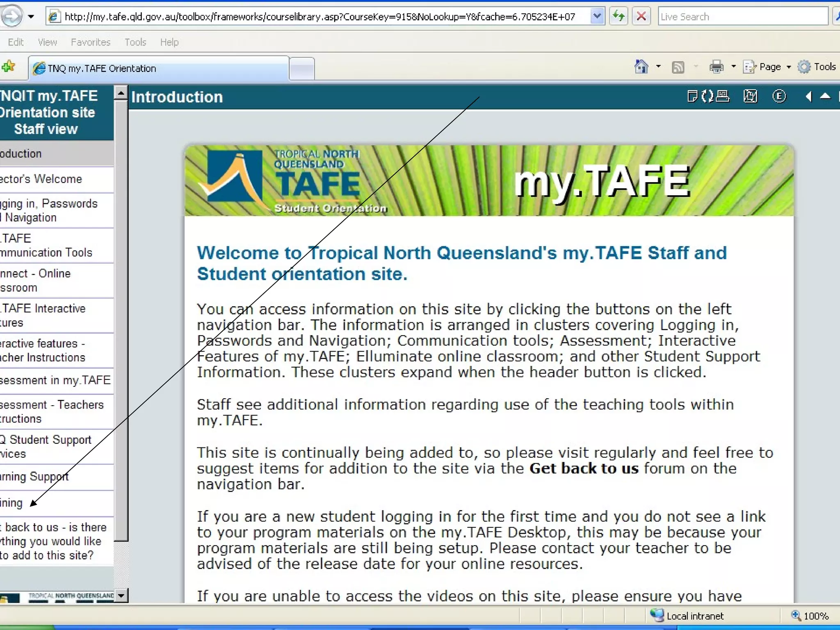Image resolution: width=840 pixels, height=630 pixels.
Task: Click the left arrow in the Introduction header
Action: click(808, 97)
